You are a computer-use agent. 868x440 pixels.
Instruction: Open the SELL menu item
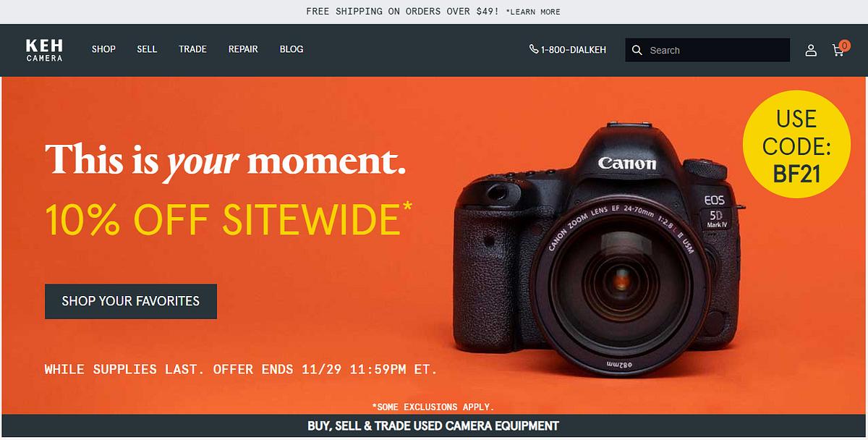click(x=147, y=49)
